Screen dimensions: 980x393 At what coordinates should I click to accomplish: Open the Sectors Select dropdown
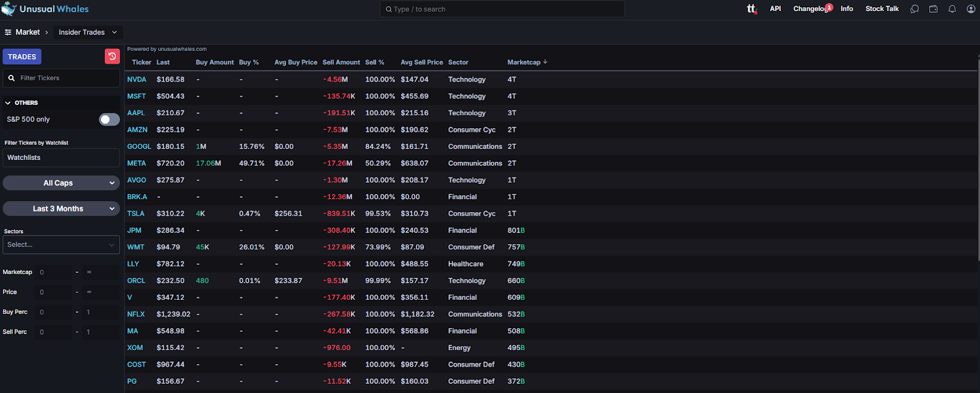point(61,245)
